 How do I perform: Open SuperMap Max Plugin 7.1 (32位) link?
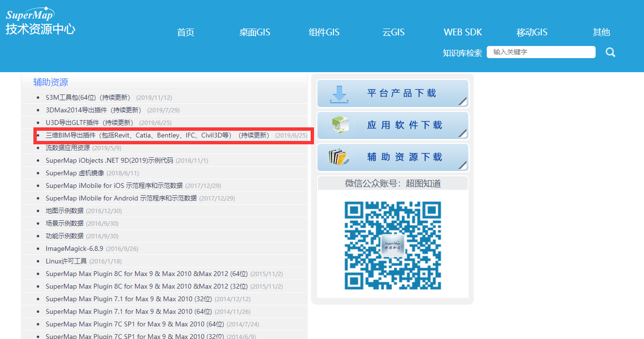(129, 299)
